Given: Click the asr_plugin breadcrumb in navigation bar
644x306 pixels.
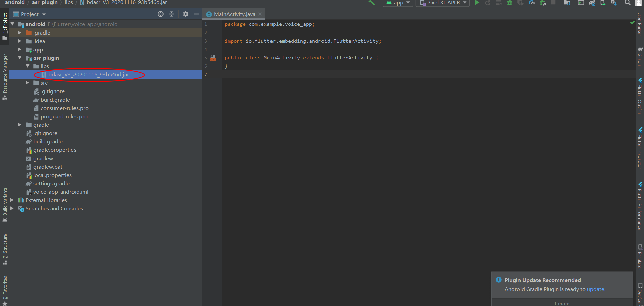Looking at the screenshot, I should [x=45, y=3].
